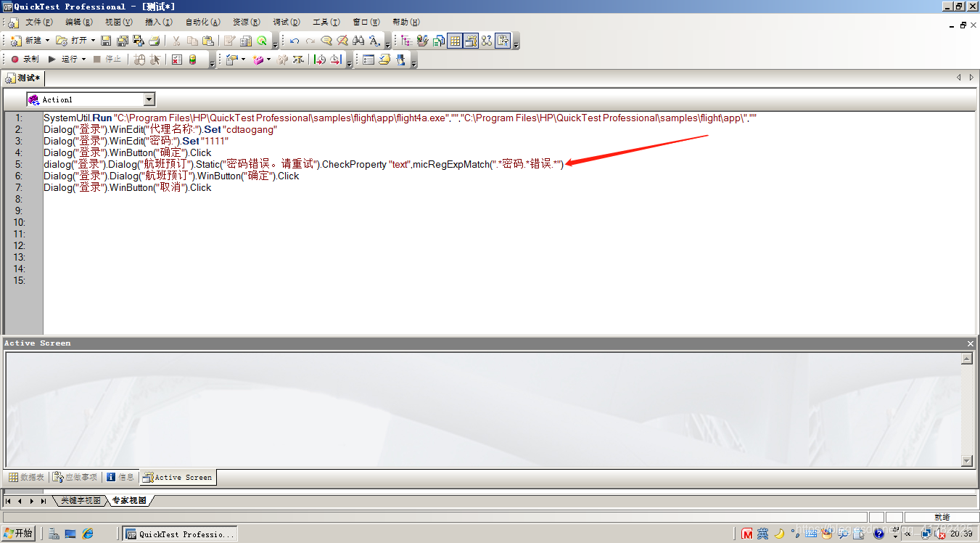Click the Redo arrow icon
This screenshot has width=980, height=543.
(x=310, y=41)
